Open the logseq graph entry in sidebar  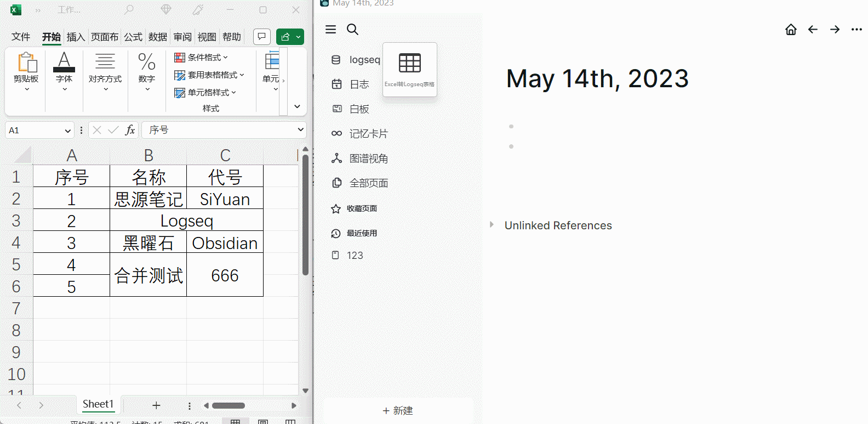(356, 60)
